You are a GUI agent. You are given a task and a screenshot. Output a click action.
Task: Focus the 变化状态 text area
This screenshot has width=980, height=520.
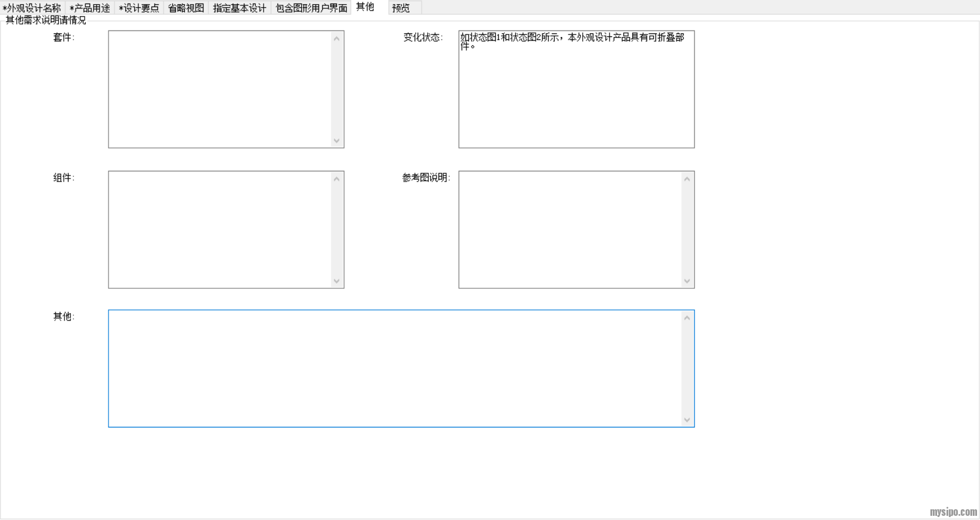pos(576,96)
